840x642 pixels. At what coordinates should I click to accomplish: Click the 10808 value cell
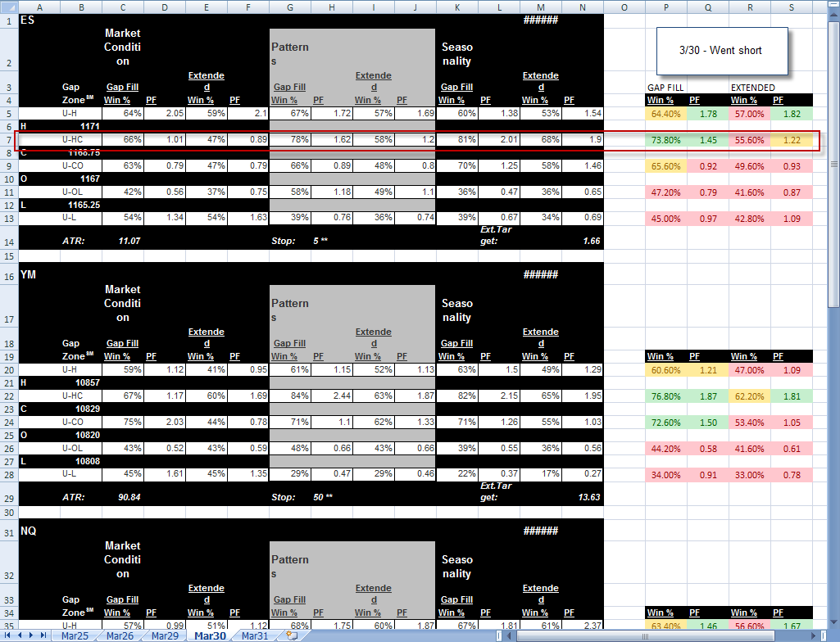coord(81,462)
